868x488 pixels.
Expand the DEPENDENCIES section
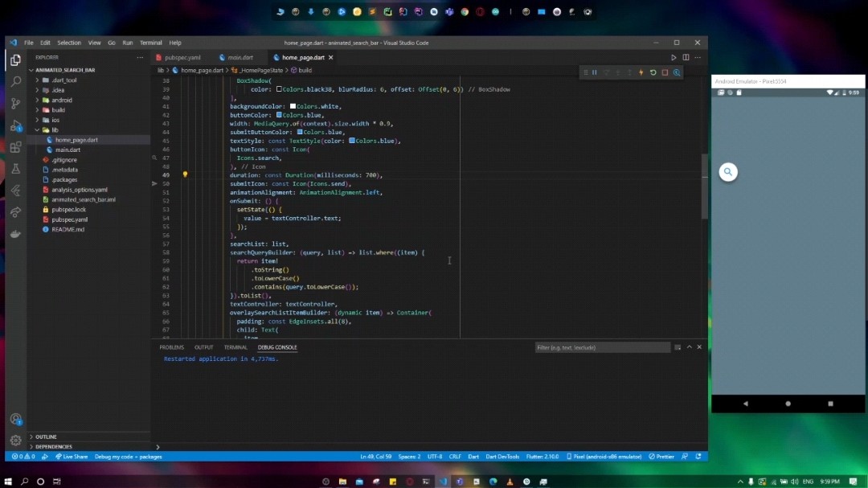point(53,446)
